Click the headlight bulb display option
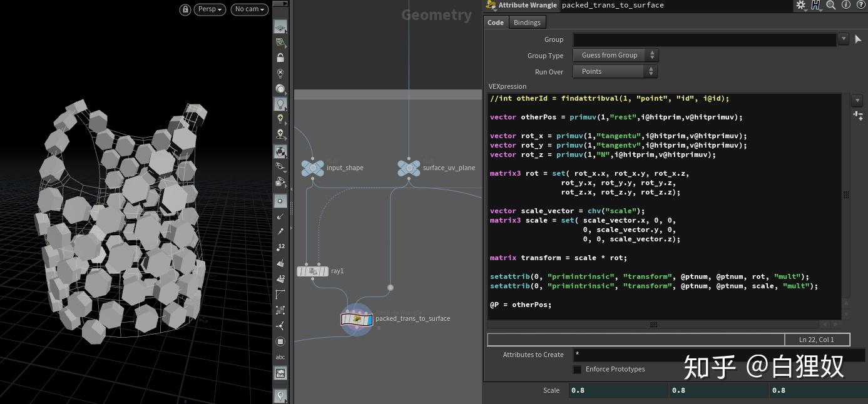This screenshot has width=868, height=404. tap(280, 104)
